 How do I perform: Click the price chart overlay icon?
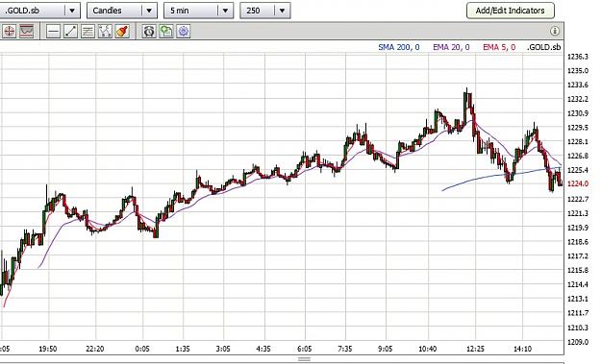(27, 32)
